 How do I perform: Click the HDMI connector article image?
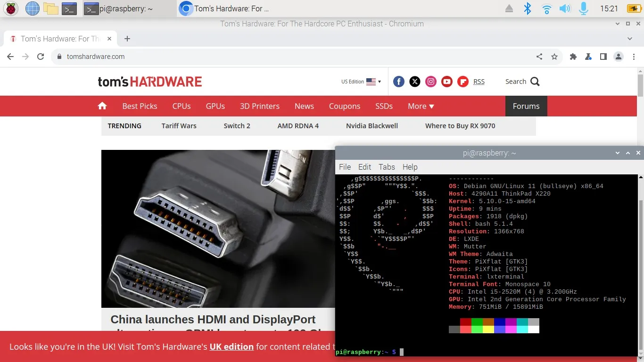pyautogui.click(x=218, y=229)
